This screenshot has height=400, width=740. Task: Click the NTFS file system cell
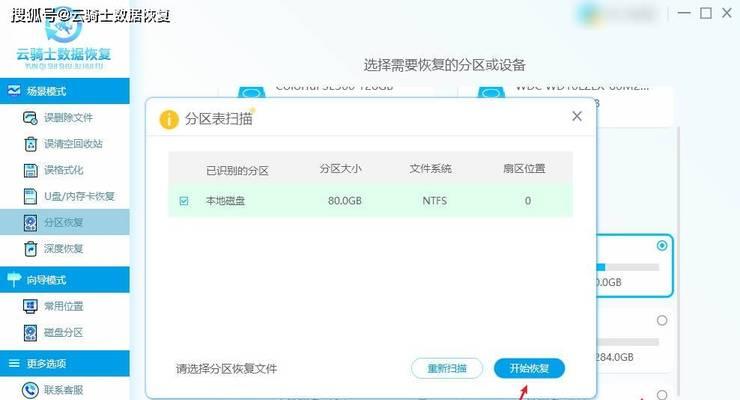pos(434,201)
